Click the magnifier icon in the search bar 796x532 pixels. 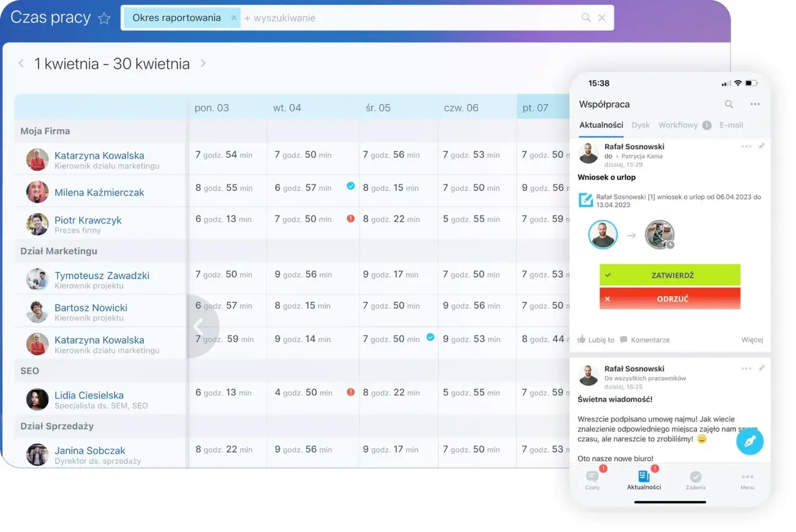(x=586, y=18)
